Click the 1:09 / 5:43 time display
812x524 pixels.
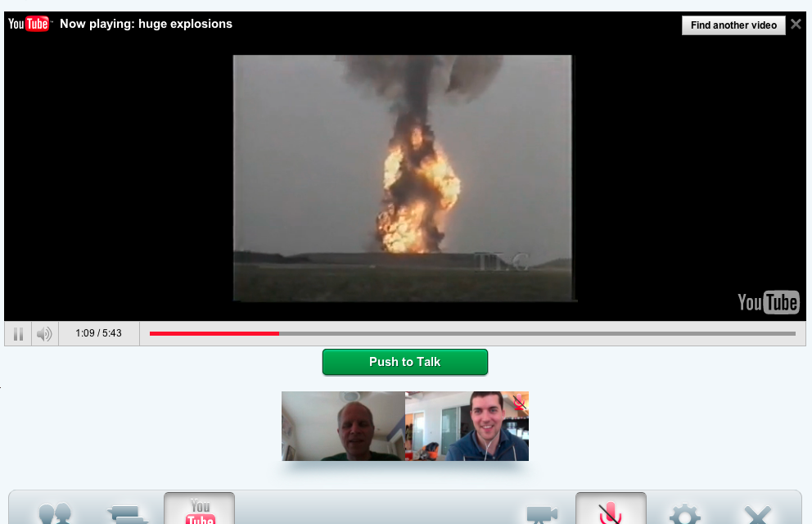pos(98,334)
